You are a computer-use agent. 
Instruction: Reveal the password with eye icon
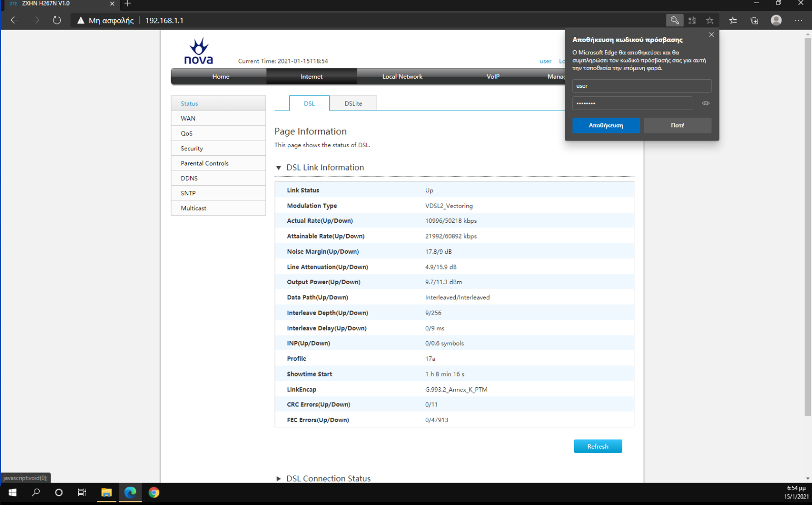click(x=705, y=103)
